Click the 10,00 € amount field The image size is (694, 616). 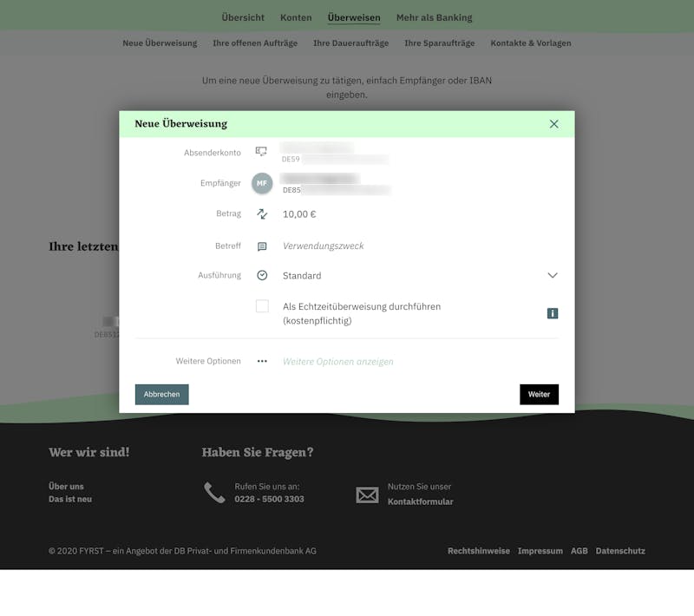(420, 214)
